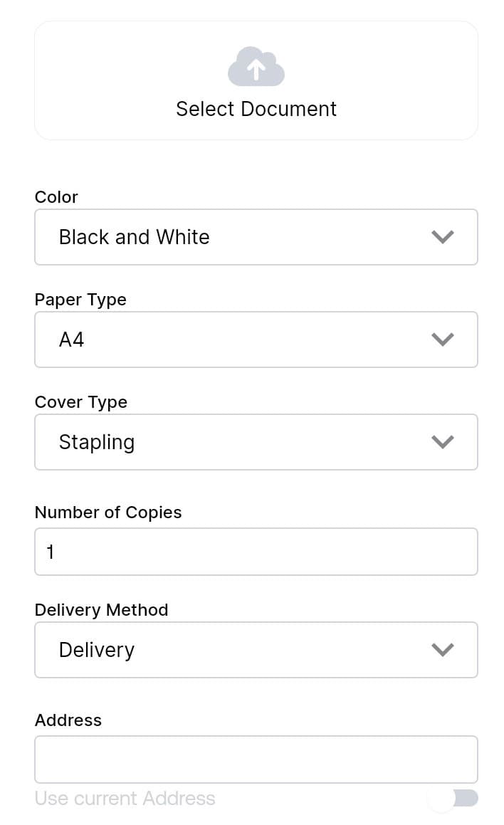Click the Paper Type chevron arrow

coord(443,340)
